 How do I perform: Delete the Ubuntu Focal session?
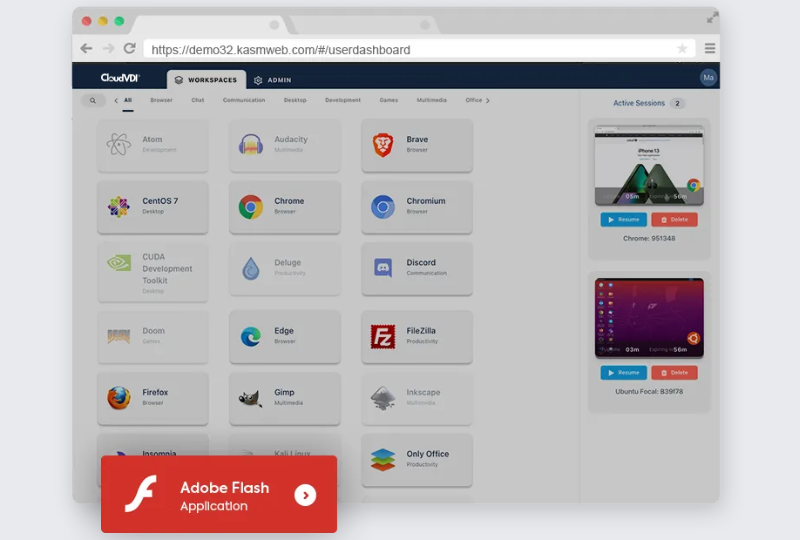pyautogui.click(x=674, y=373)
